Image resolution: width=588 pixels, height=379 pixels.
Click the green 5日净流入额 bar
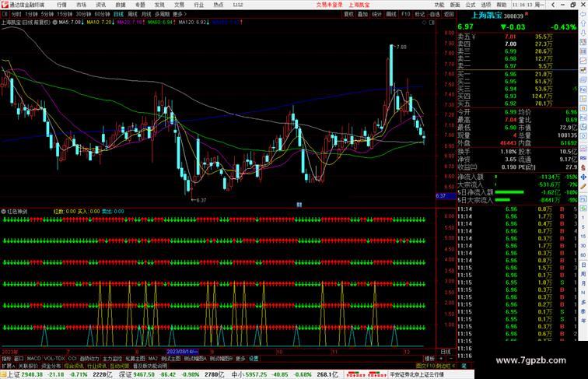pos(509,192)
